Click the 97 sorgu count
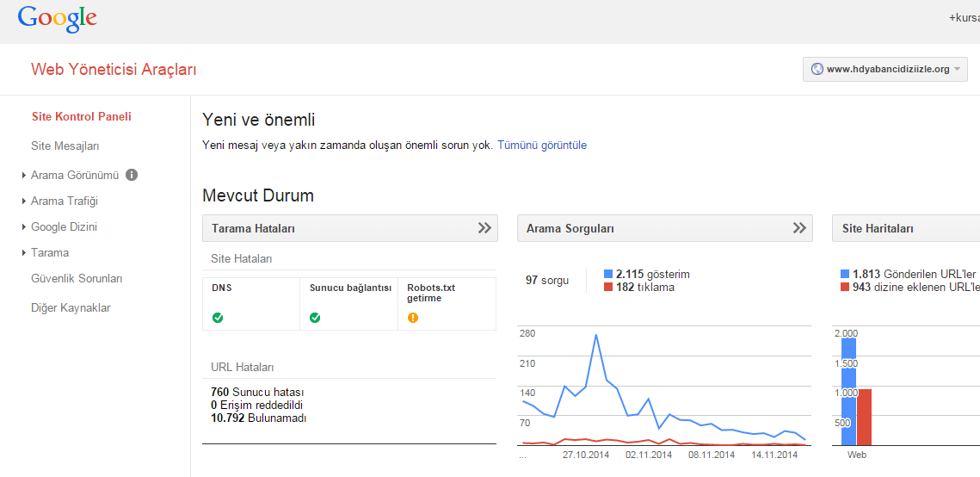This screenshot has height=477, width=980. point(547,280)
